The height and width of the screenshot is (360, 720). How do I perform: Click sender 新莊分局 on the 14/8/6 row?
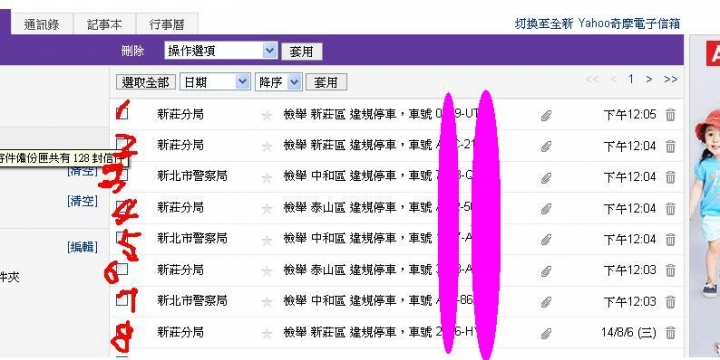(180, 332)
